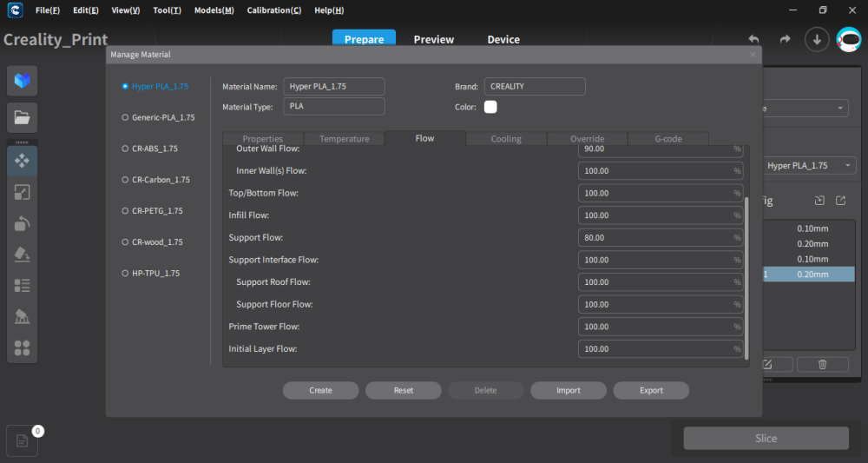Click the Flow settings vertical scrollbar
Viewport: 868px width, 463px height.
746,279
